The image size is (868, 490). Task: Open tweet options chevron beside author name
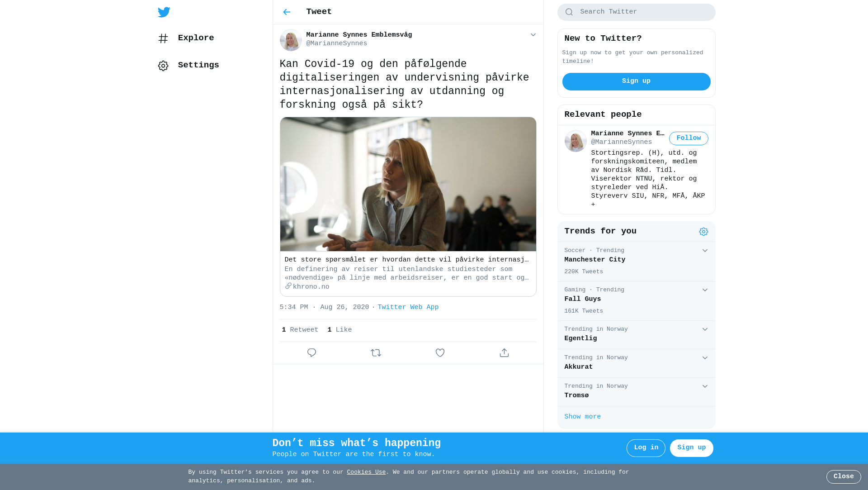point(533,35)
